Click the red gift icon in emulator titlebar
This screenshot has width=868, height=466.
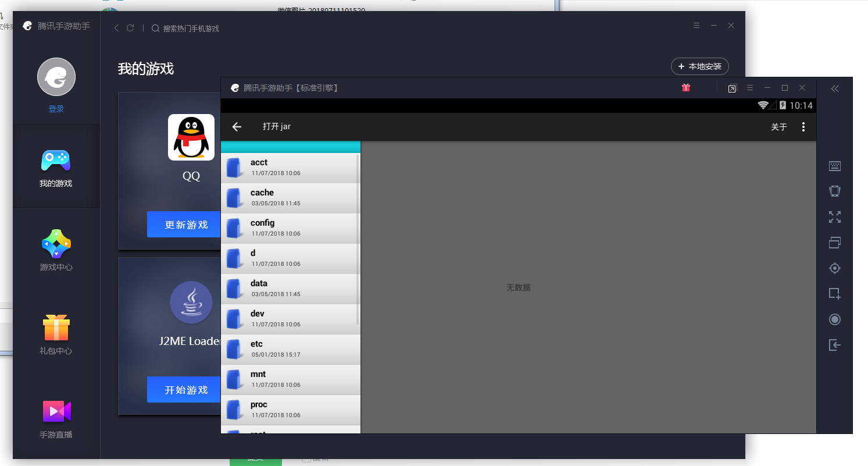(x=686, y=88)
